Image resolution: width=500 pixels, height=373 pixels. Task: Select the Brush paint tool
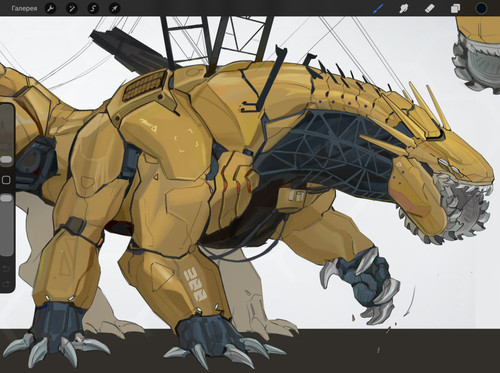pyautogui.click(x=378, y=8)
